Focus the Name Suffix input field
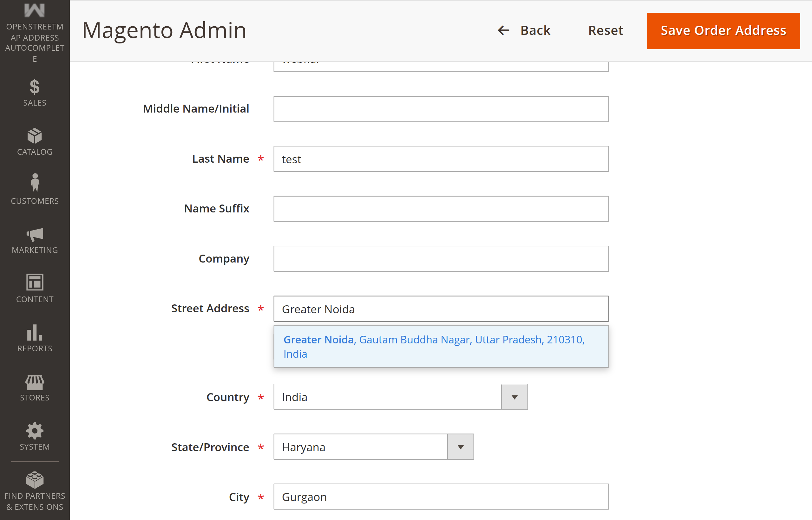The image size is (812, 520). [441, 209]
